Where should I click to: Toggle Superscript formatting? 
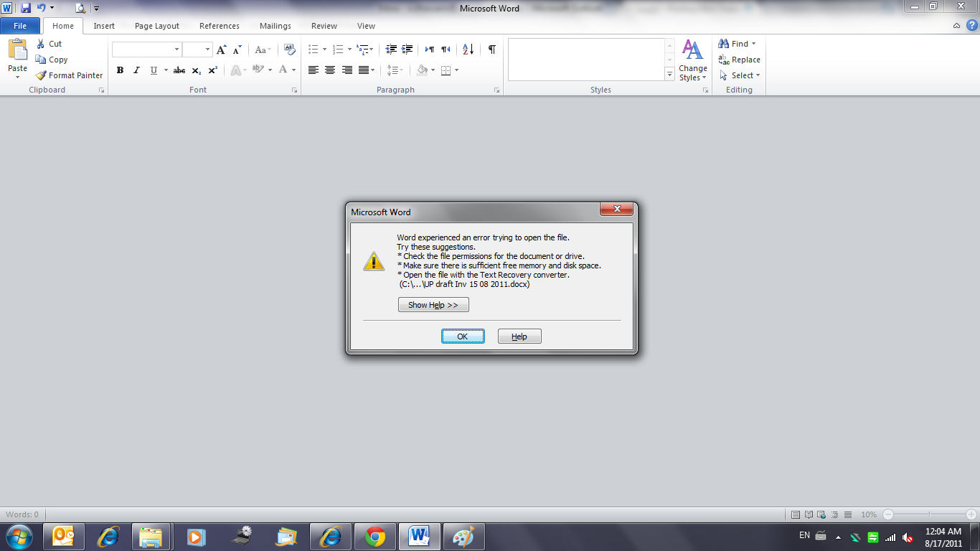click(x=212, y=70)
